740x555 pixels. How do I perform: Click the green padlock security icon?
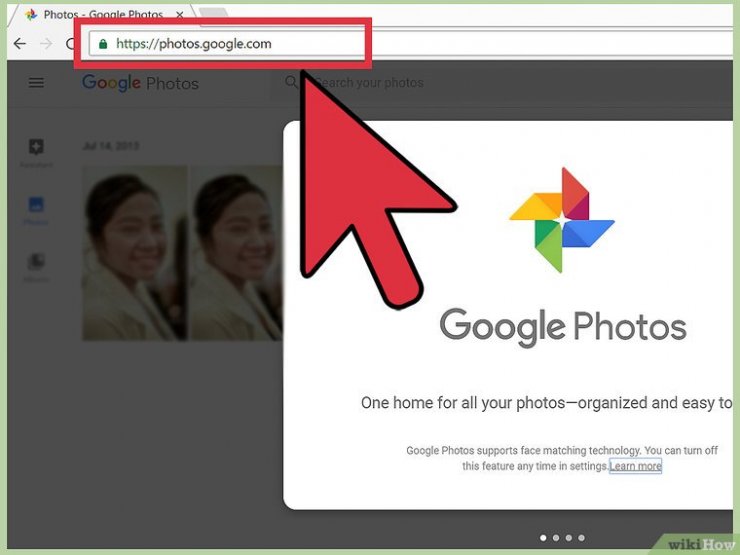103,44
